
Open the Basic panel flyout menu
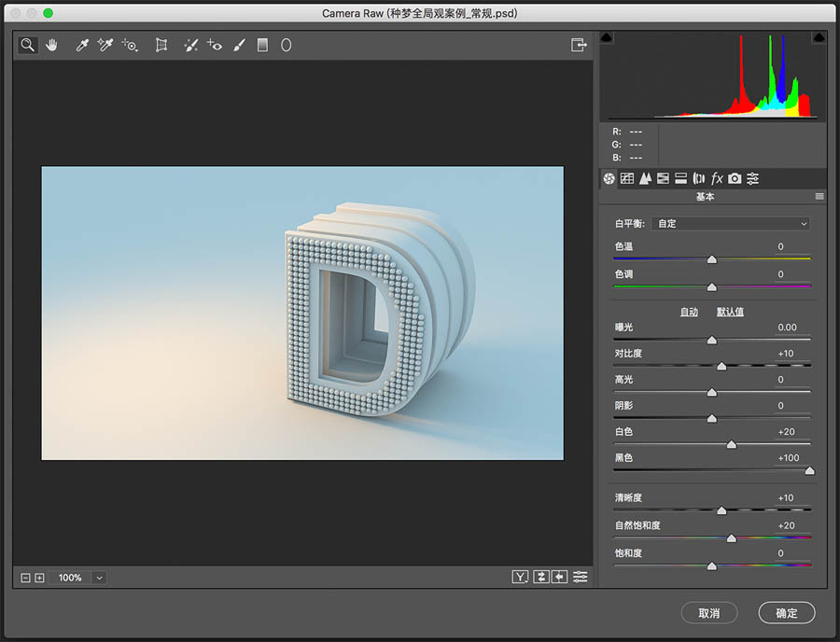[819, 196]
